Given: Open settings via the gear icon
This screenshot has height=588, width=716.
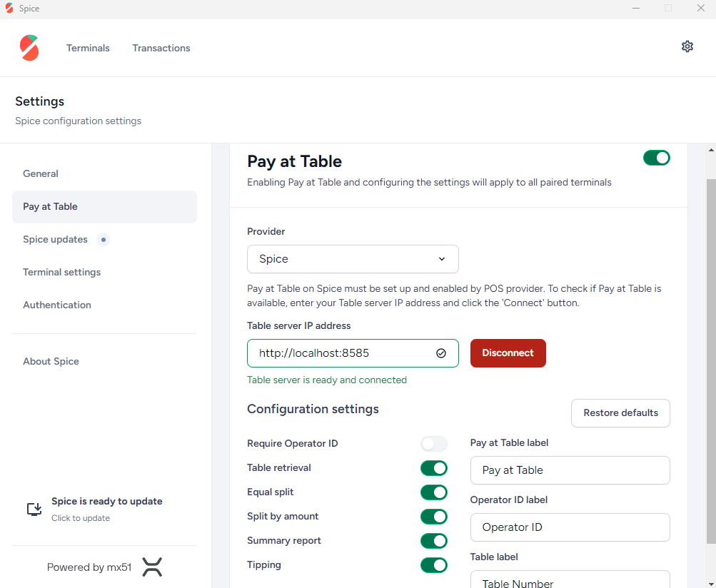Looking at the screenshot, I should click(x=687, y=46).
